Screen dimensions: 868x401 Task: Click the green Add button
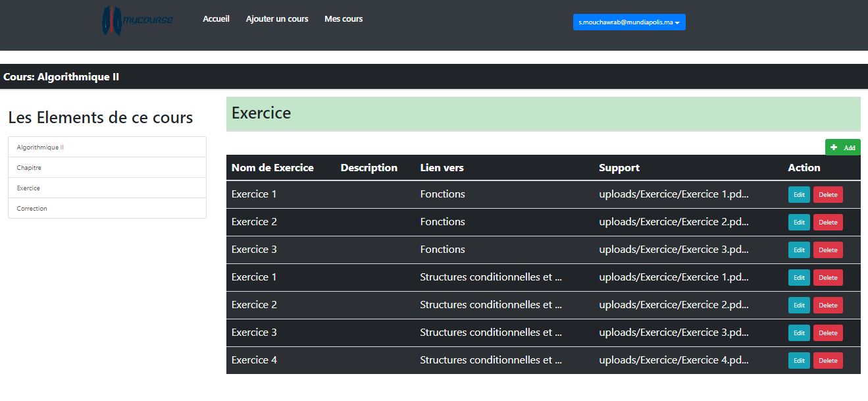click(843, 147)
